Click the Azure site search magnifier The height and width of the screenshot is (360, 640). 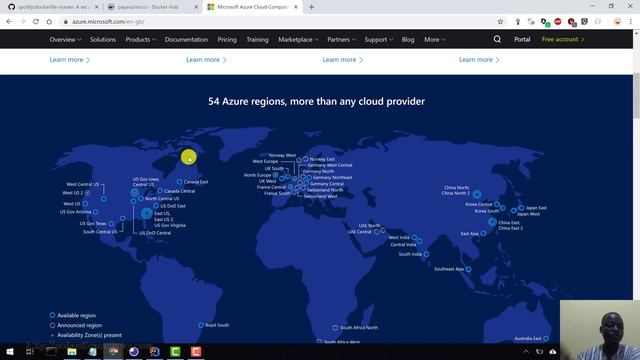497,39
